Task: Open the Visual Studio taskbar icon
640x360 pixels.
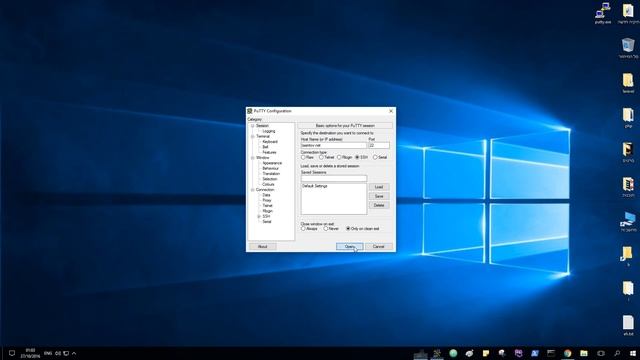Action: 518,353
